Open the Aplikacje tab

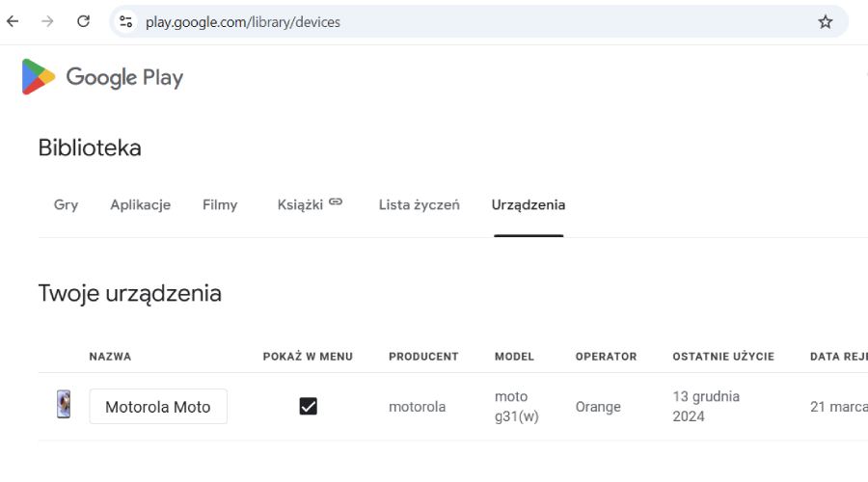click(x=140, y=204)
